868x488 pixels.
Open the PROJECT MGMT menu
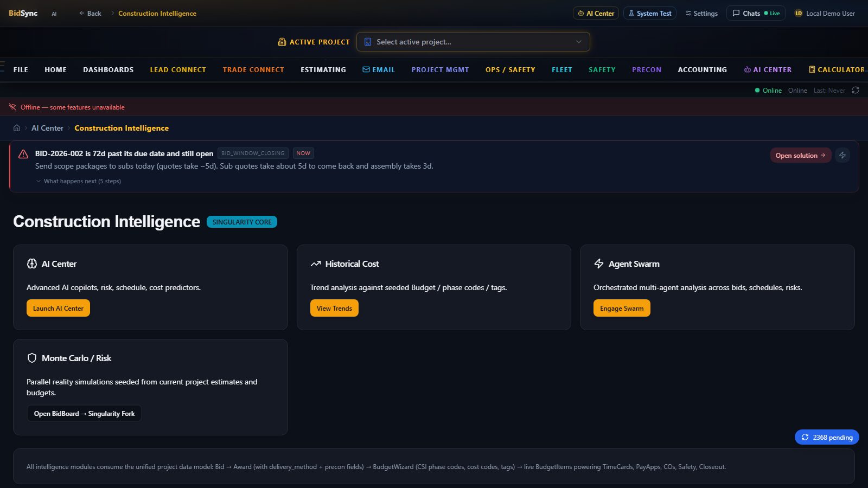click(440, 69)
